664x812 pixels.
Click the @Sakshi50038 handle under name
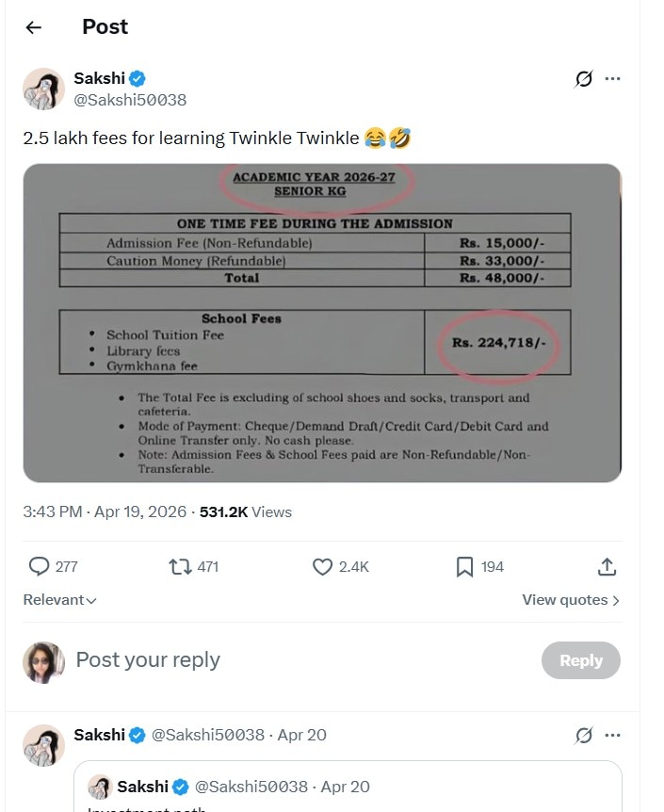(130, 100)
